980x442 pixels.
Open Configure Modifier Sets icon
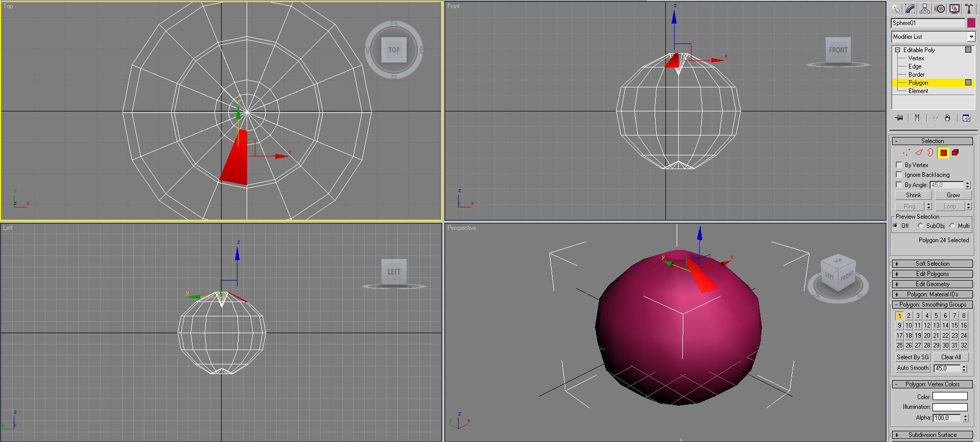point(966,118)
